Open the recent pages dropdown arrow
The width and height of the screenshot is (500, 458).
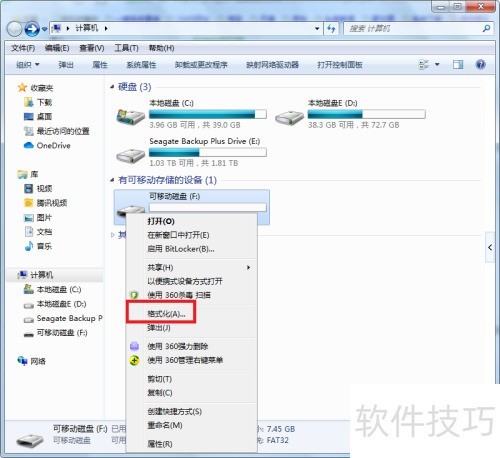(45, 30)
